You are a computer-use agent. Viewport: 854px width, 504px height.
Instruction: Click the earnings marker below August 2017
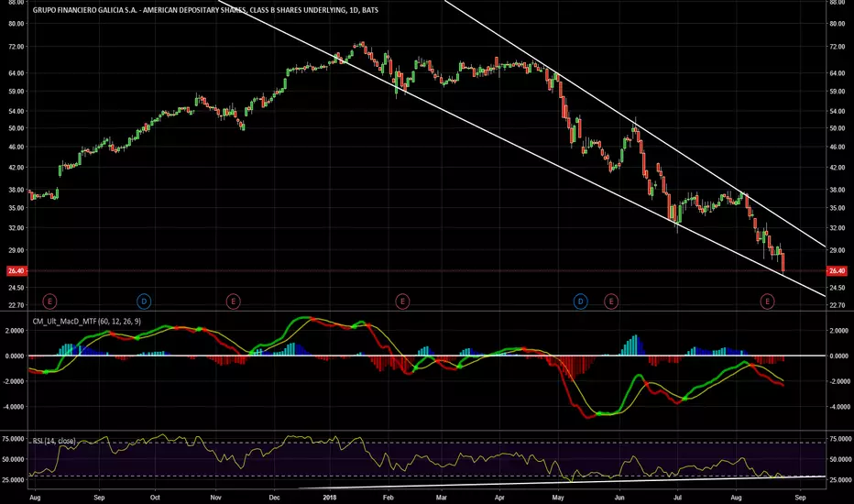[x=49, y=301]
